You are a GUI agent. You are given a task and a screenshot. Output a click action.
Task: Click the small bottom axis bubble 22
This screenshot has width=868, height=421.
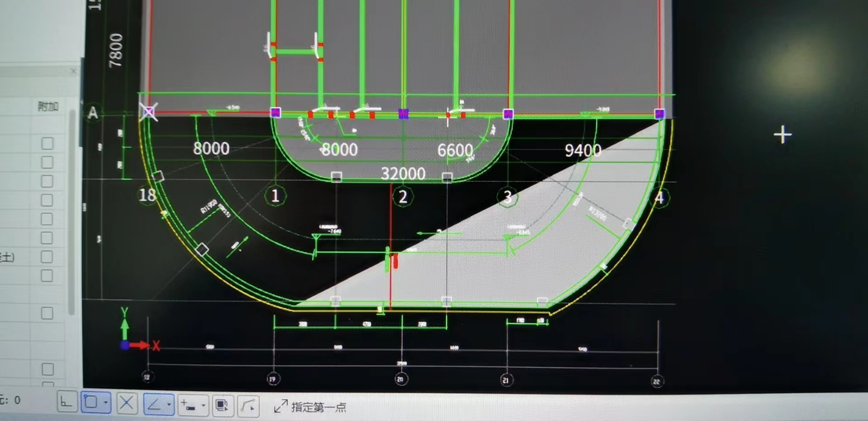tap(656, 381)
